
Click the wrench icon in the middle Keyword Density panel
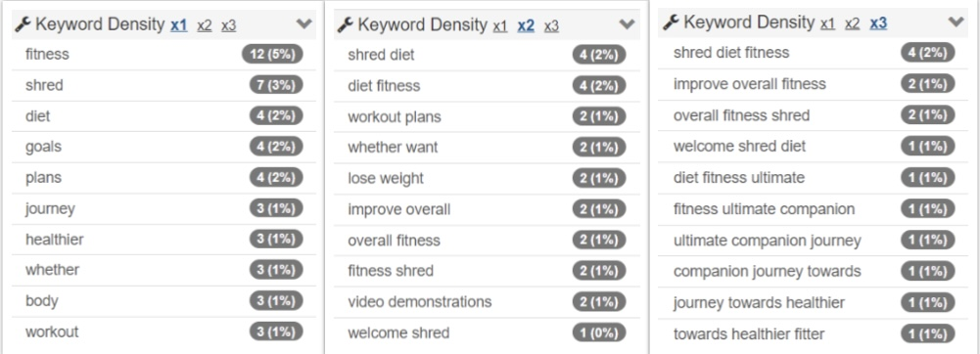coord(345,25)
